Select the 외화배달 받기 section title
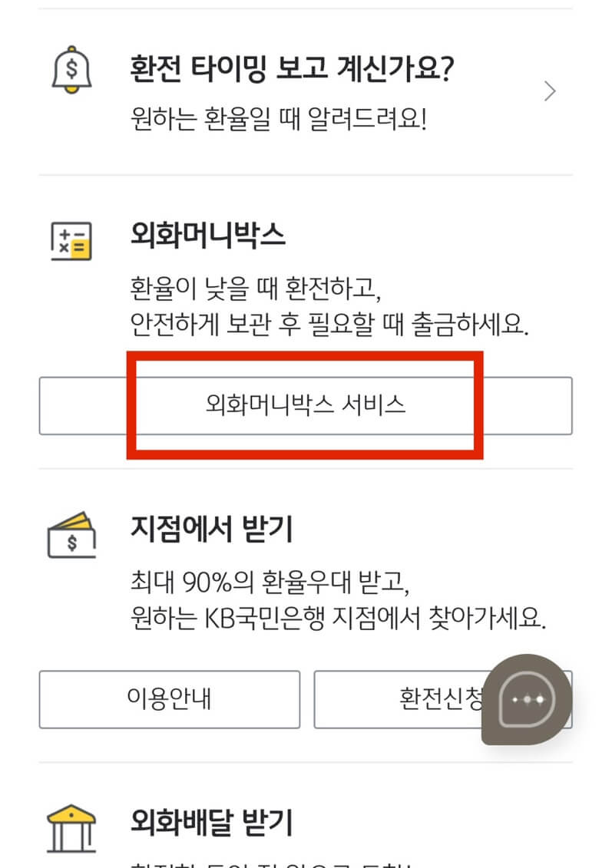 click(212, 822)
